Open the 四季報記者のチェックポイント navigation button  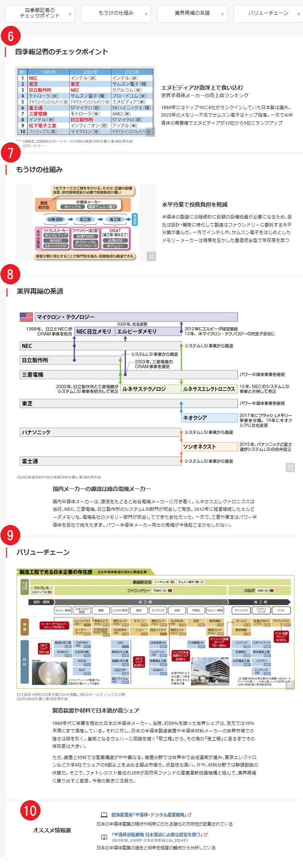40,13
